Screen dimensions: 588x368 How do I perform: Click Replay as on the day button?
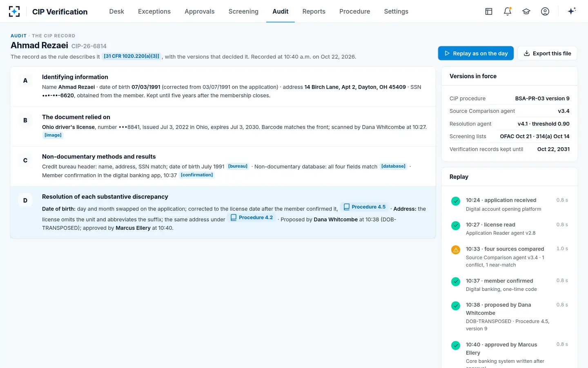476,53
